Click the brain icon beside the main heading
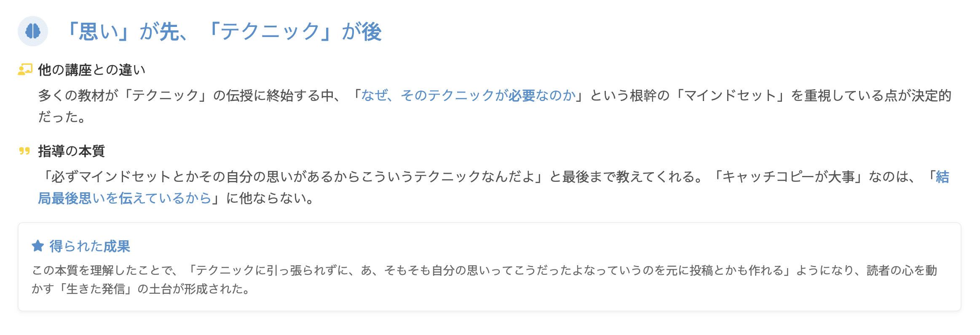980x335 pixels. 33,31
